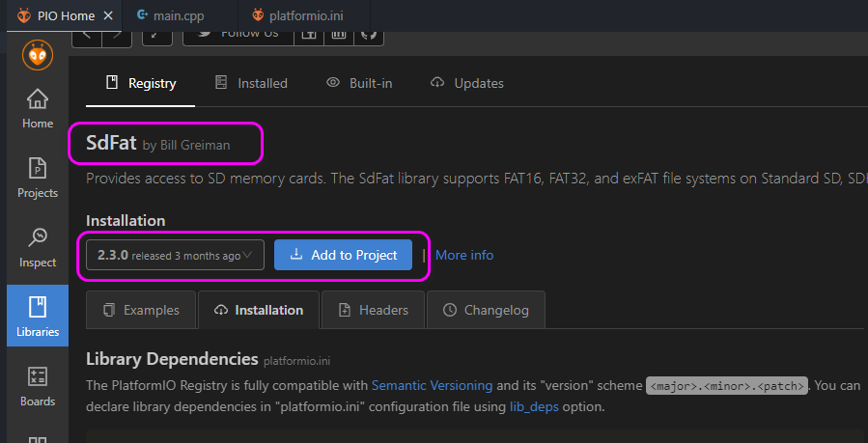Select the Registry libraries tab

tap(141, 84)
